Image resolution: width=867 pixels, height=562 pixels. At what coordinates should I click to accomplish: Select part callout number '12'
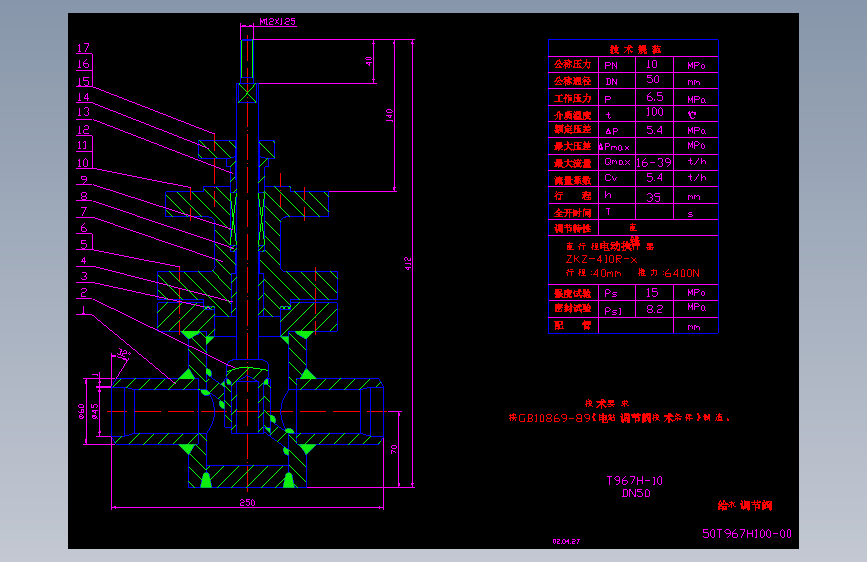[x=83, y=130]
